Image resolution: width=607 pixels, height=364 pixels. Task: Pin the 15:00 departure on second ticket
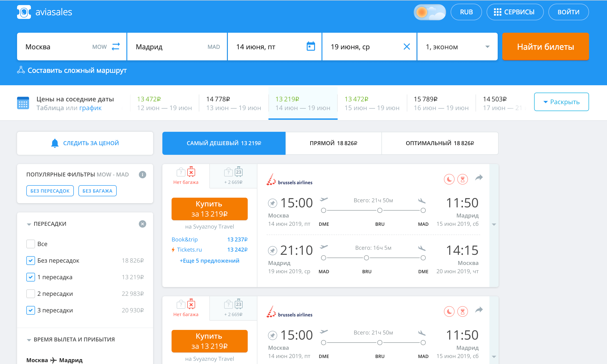(272, 335)
